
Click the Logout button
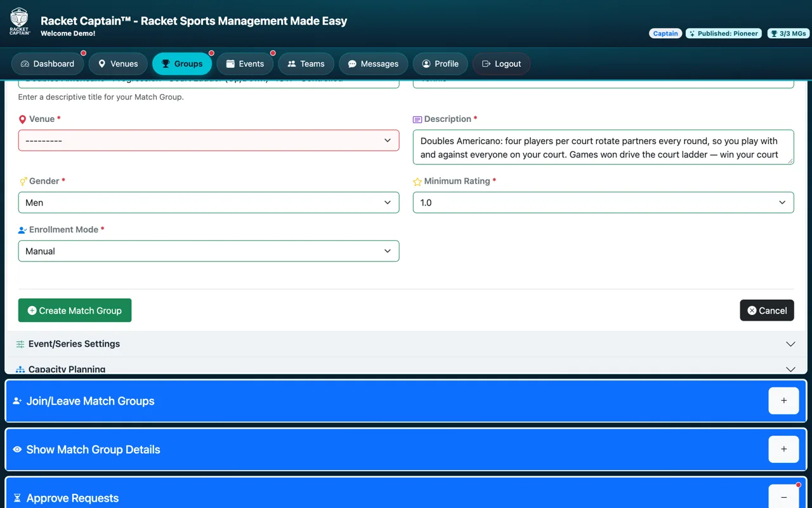coord(502,63)
